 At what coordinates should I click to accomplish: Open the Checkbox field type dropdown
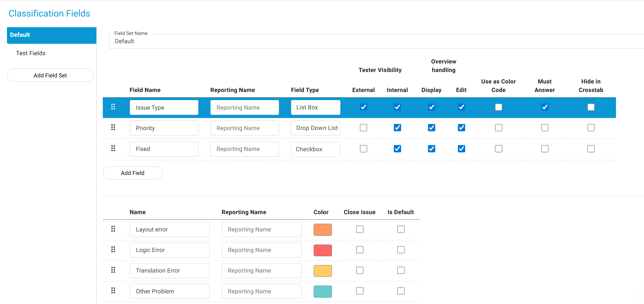(315, 149)
